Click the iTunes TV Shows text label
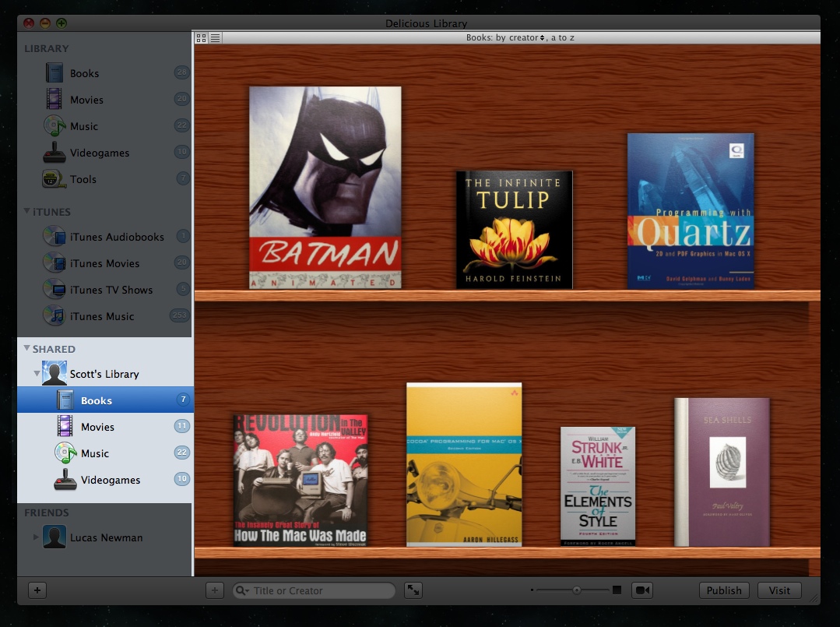Viewport: 840px width, 627px height. coord(111,290)
